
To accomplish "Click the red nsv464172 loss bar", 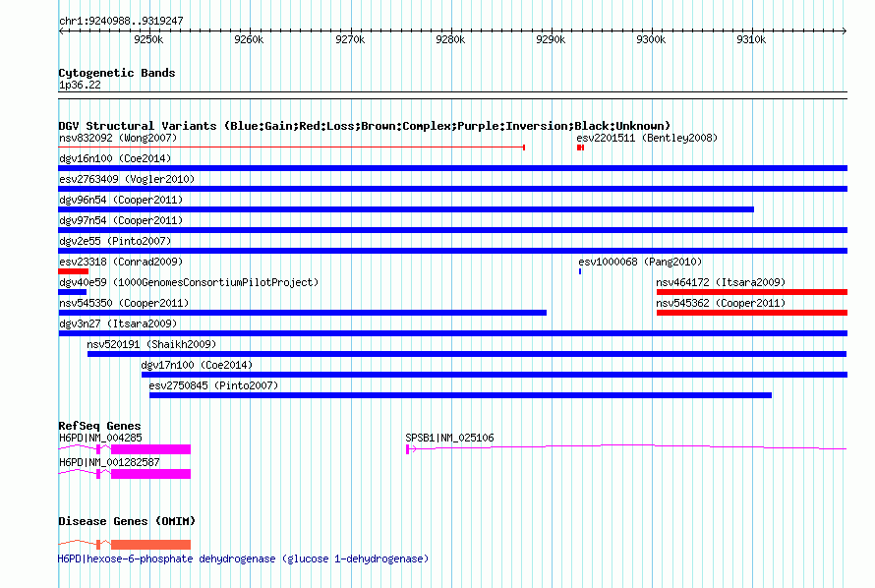I will coord(752,292).
